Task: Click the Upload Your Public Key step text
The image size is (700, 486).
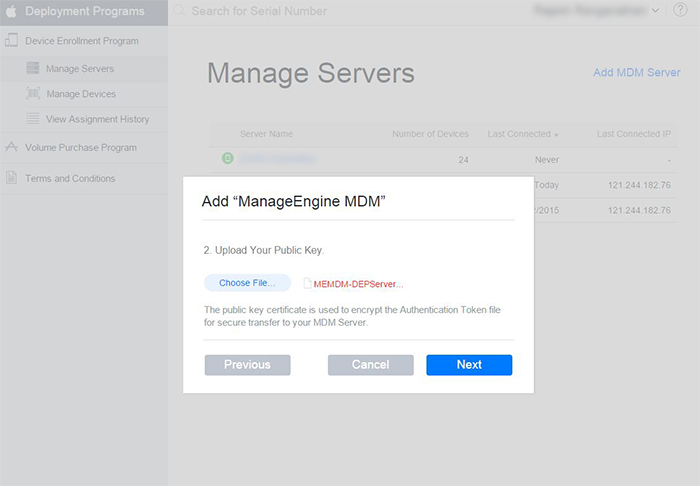Action: point(264,250)
